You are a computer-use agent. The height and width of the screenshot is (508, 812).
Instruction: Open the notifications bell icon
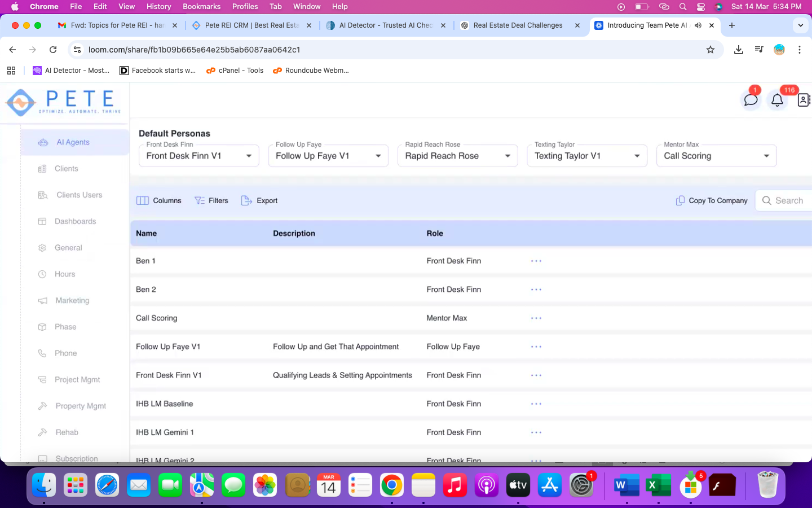(x=777, y=100)
